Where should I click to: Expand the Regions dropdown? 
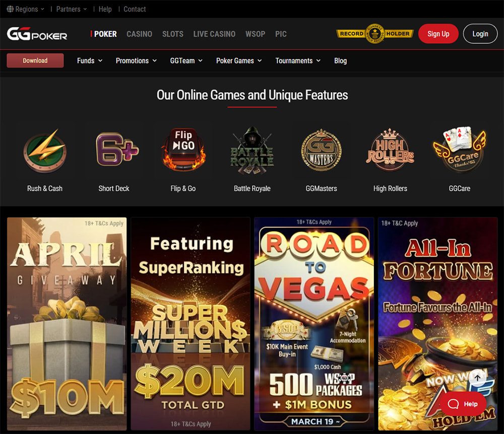coord(26,9)
